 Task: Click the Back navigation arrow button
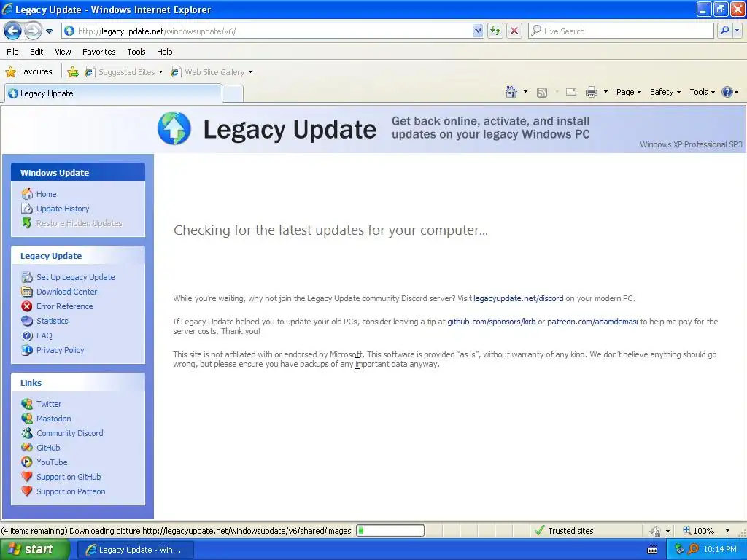tap(12, 31)
